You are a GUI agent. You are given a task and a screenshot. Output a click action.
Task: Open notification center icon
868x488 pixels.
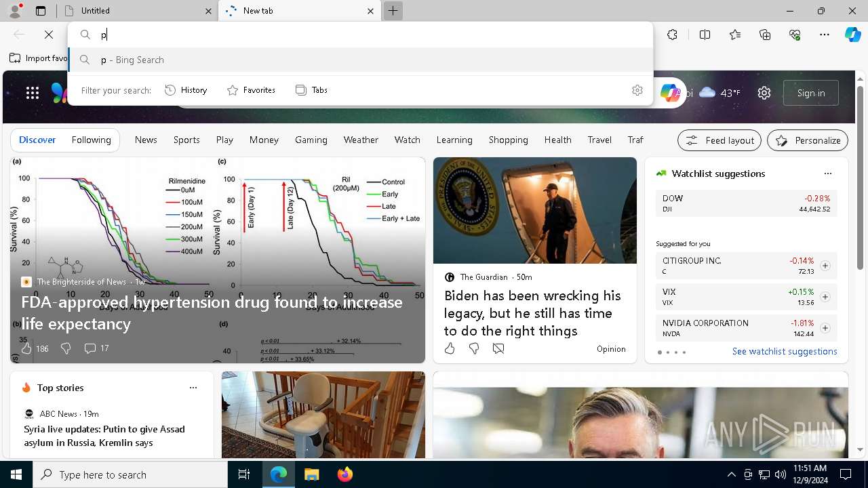pyautogui.click(x=846, y=474)
